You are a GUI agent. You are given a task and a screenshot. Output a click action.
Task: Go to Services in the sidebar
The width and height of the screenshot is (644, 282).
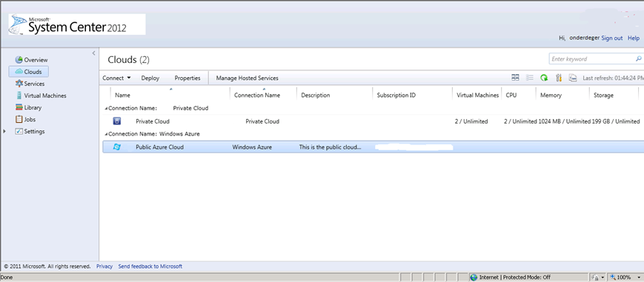(x=30, y=84)
